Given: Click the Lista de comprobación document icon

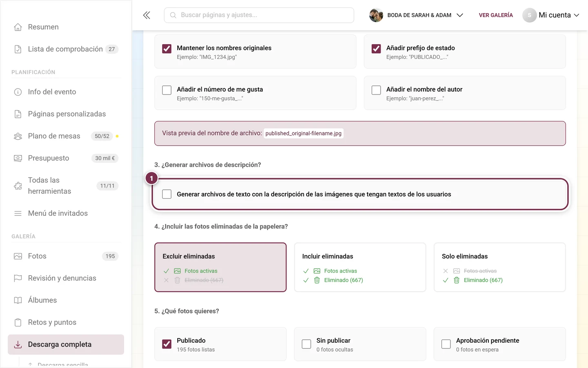Looking at the screenshot, I should [18, 49].
